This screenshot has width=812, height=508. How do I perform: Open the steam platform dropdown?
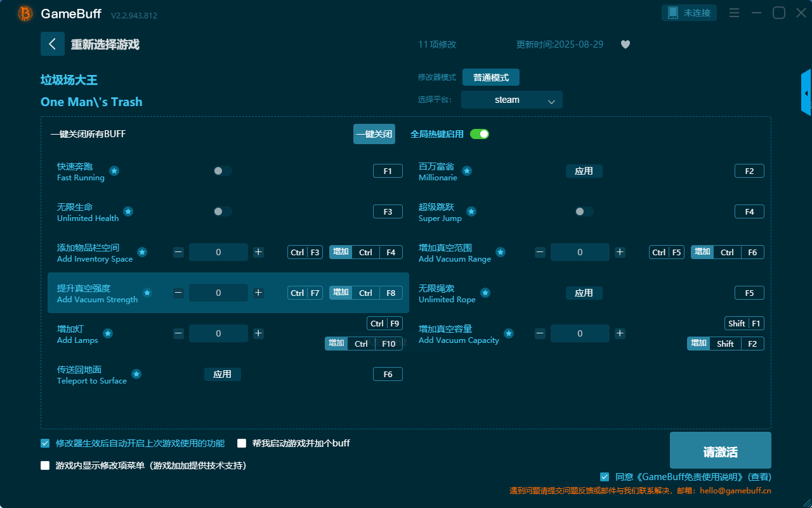(x=512, y=100)
